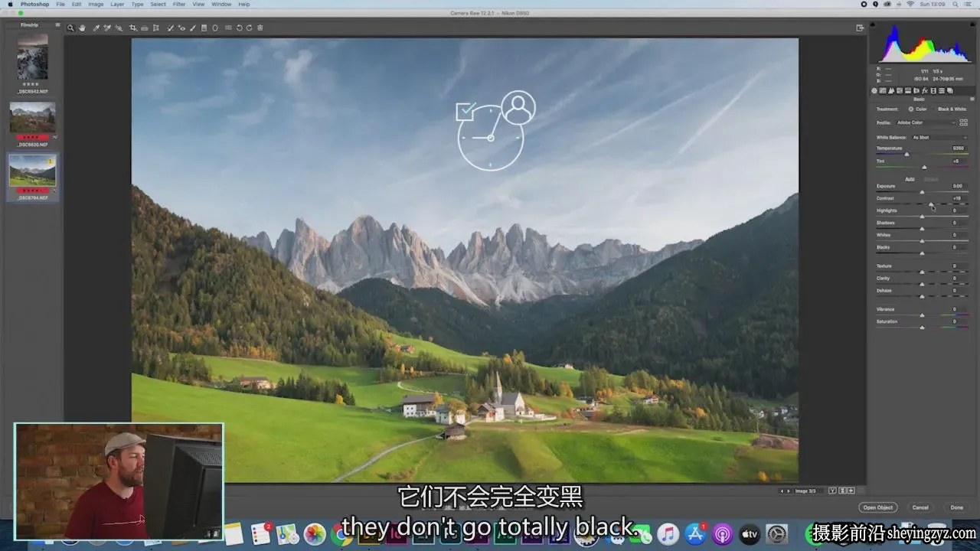The image size is (980, 551).
Task: Select the Radial Filter tool
Action: [x=215, y=28]
